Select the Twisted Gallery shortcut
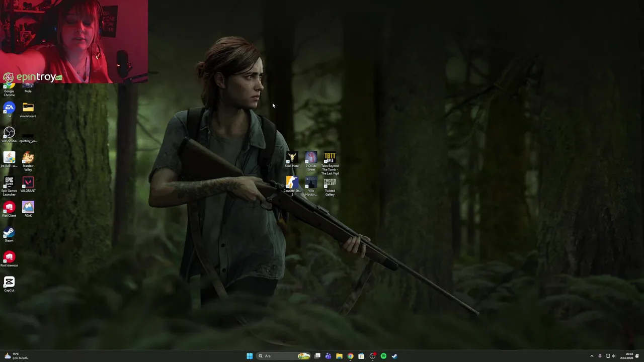 click(x=330, y=187)
